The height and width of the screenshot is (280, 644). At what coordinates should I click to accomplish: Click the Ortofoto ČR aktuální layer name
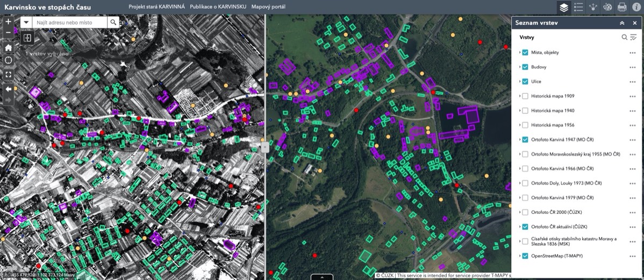[x=559, y=227]
